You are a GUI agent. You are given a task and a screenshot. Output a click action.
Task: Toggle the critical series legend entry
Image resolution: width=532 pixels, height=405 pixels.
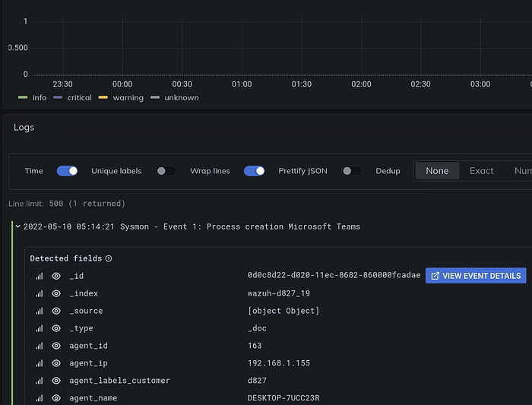click(72, 98)
